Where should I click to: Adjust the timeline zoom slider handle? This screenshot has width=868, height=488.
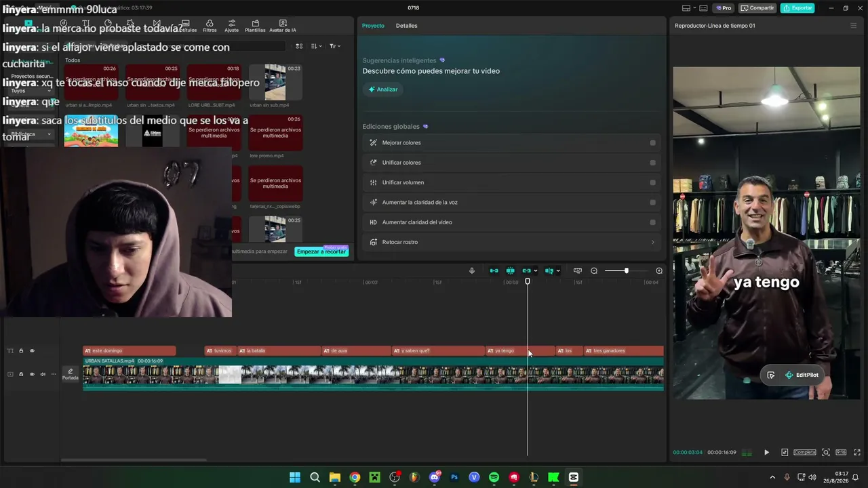pyautogui.click(x=626, y=271)
